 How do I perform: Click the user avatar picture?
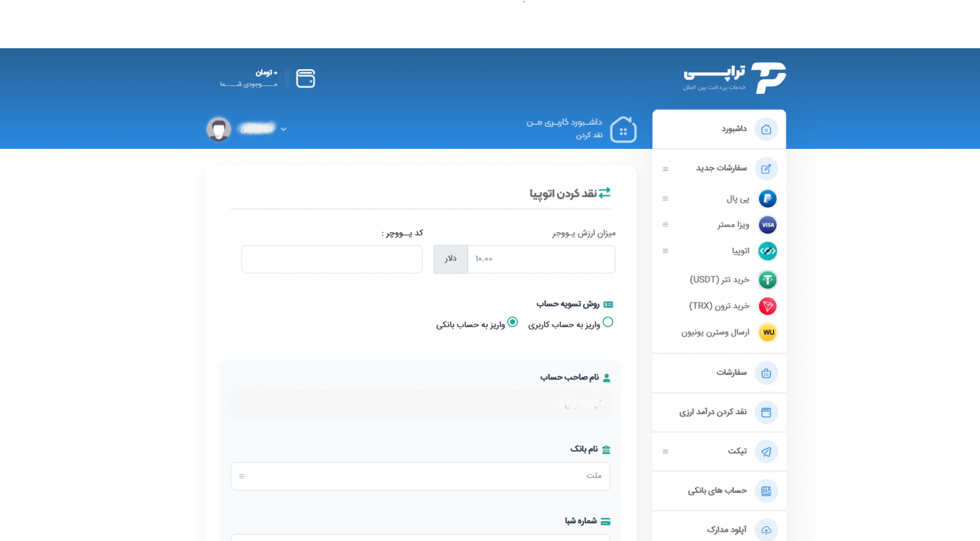click(219, 129)
